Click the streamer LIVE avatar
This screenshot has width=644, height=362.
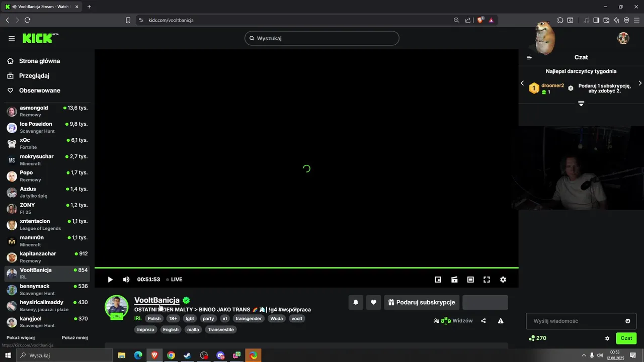click(116, 307)
